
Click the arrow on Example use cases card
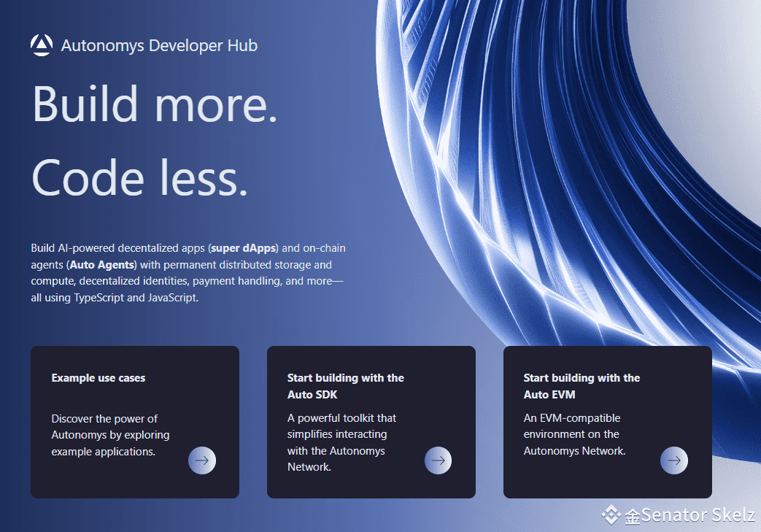(x=202, y=460)
